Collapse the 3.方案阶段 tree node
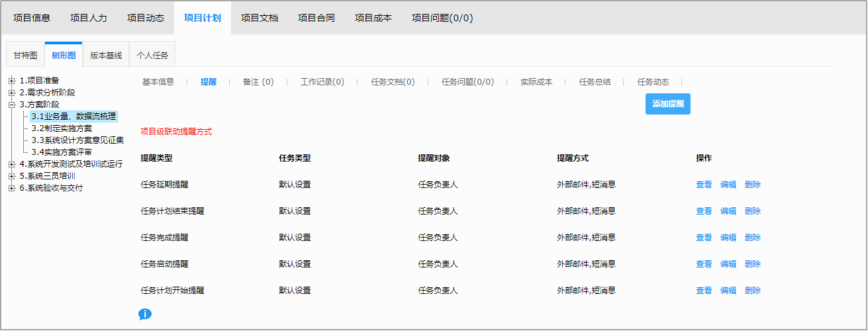Screen dimensions: 868x331 [x=12, y=105]
